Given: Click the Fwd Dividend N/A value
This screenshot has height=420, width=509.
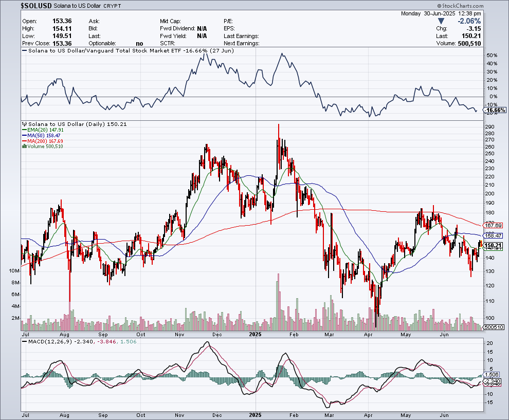Looking at the screenshot, I should coord(202,29).
